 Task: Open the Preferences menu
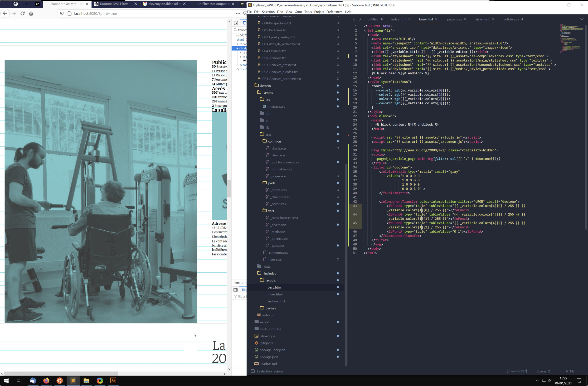click(334, 12)
